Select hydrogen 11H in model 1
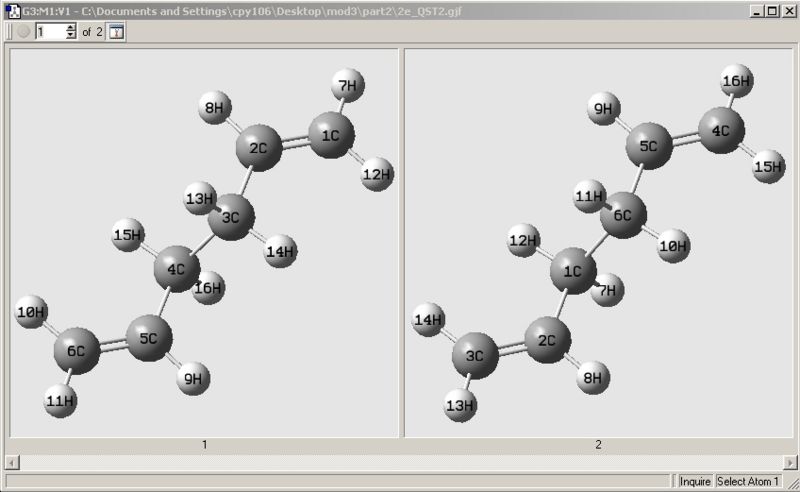Image resolution: width=800 pixels, height=492 pixels. (60, 401)
